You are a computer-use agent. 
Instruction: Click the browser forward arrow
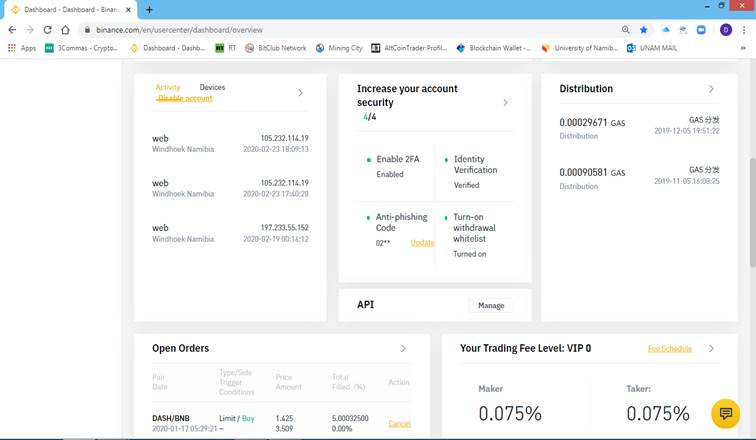pyautogui.click(x=30, y=30)
